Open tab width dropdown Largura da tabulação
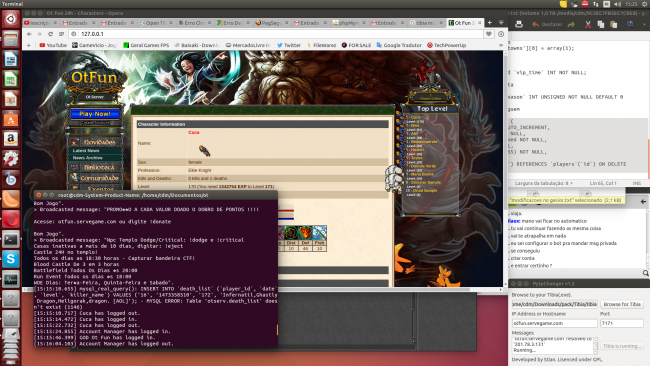650x366 pixels. (x=544, y=183)
